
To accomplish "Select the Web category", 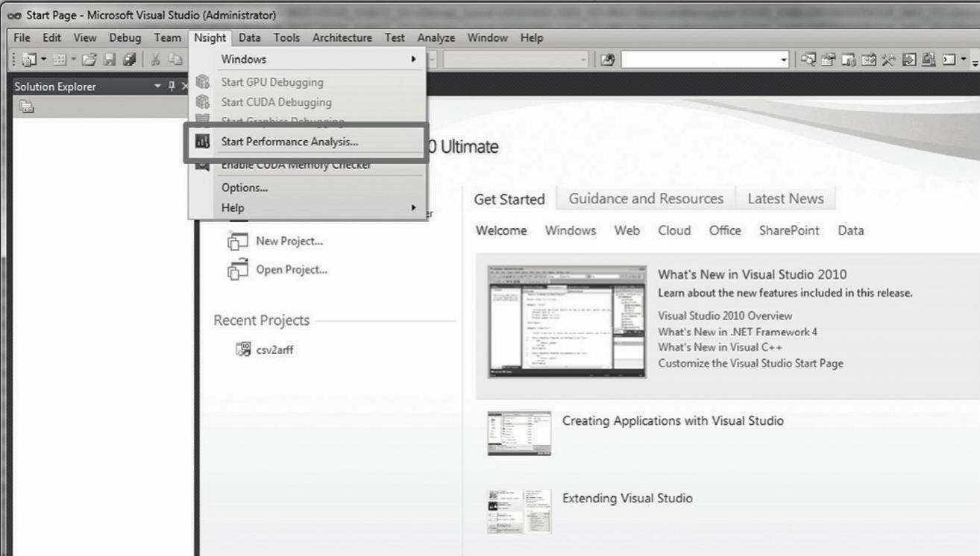I will click(x=627, y=230).
